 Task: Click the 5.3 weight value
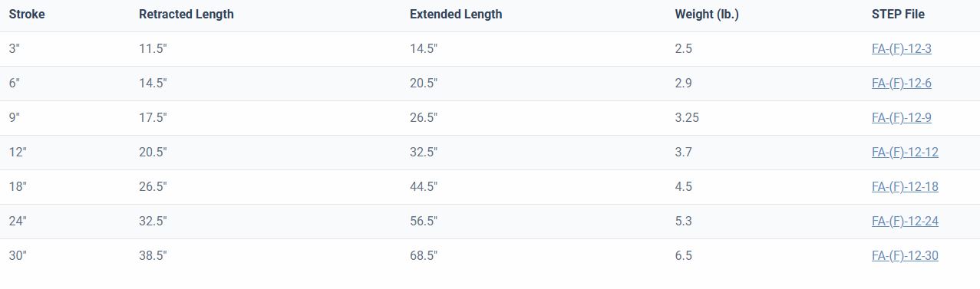(683, 222)
